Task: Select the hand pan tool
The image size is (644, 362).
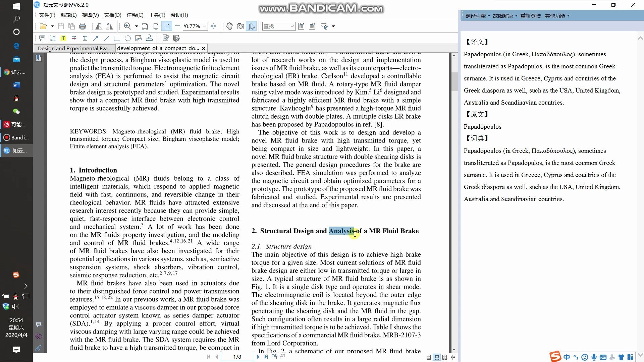Action: point(229,26)
